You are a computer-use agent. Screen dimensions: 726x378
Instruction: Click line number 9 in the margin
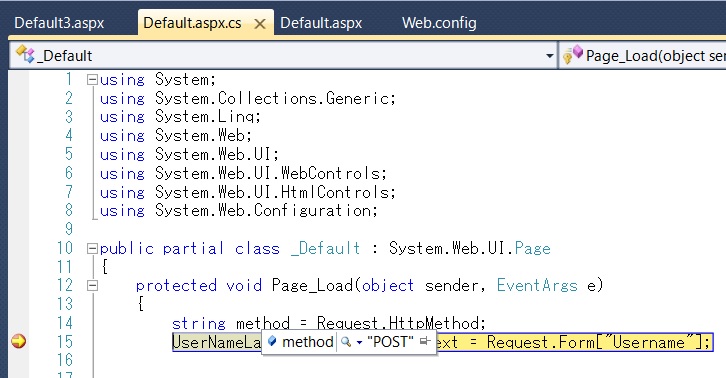69,229
